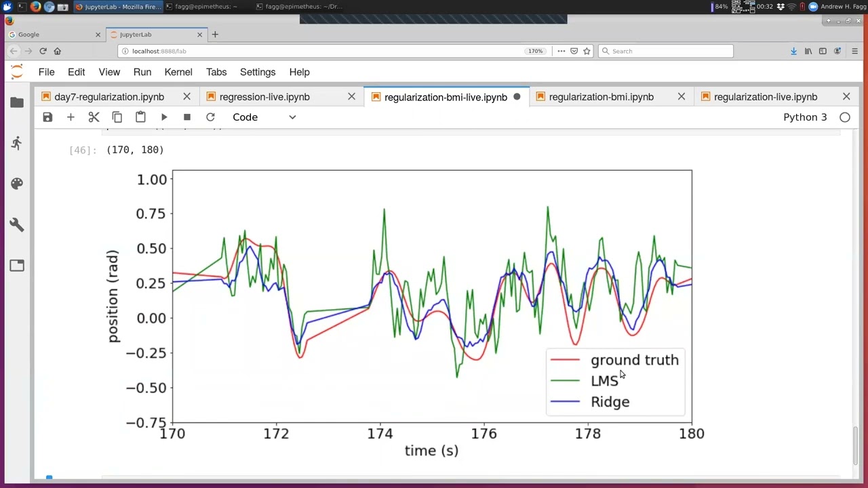Image resolution: width=868 pixels, height=488 pixels.
Task: Click the Firefox Search field
Action: 665,51
